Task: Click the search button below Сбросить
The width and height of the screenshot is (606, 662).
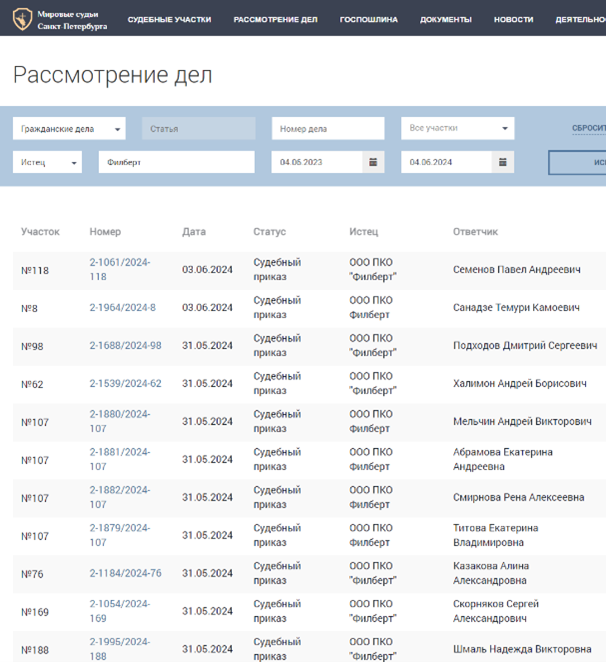Action: (x=578, y=162)
